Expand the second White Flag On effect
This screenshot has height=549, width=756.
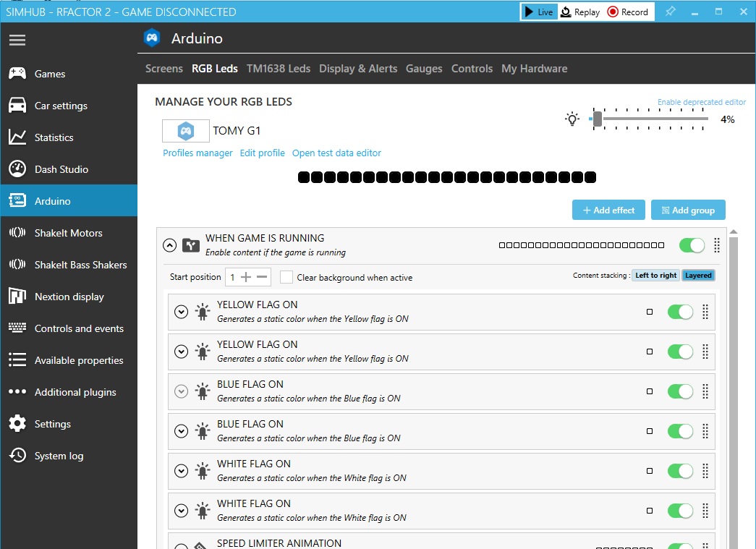pos(182,511)
